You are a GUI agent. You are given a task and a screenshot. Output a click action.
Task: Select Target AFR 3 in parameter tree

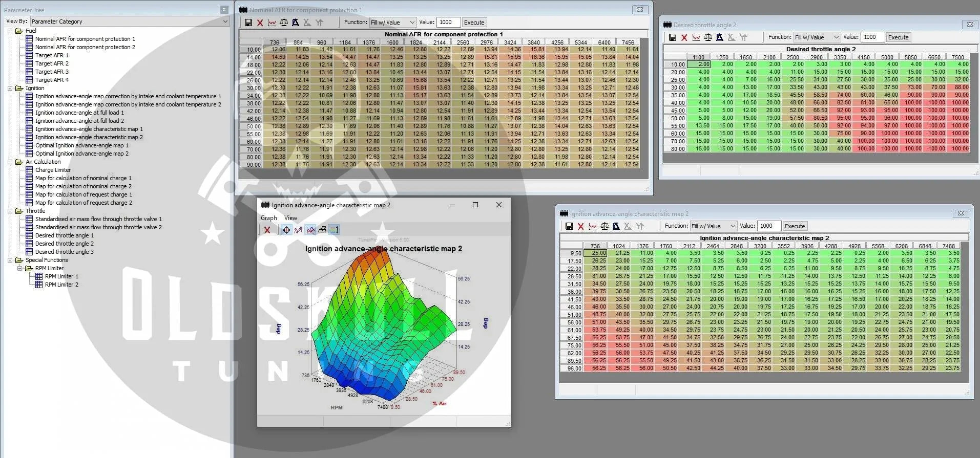coord(52,72)
